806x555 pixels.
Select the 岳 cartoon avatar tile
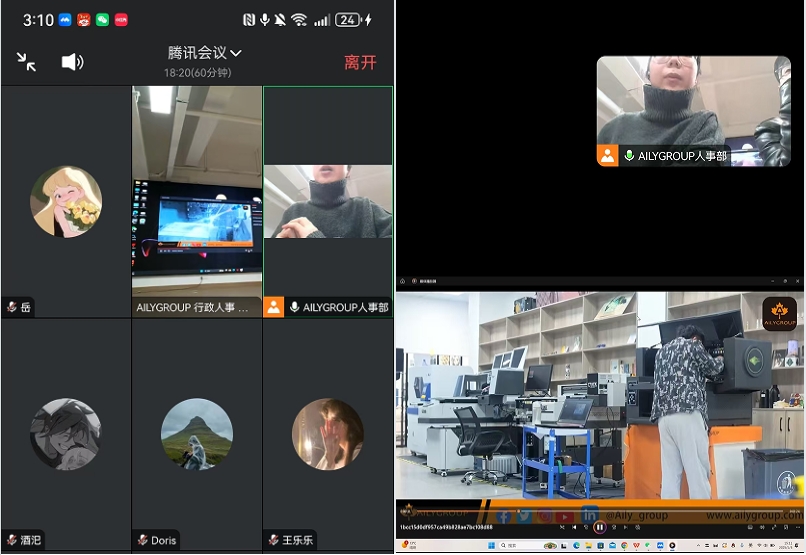point(66,202)
